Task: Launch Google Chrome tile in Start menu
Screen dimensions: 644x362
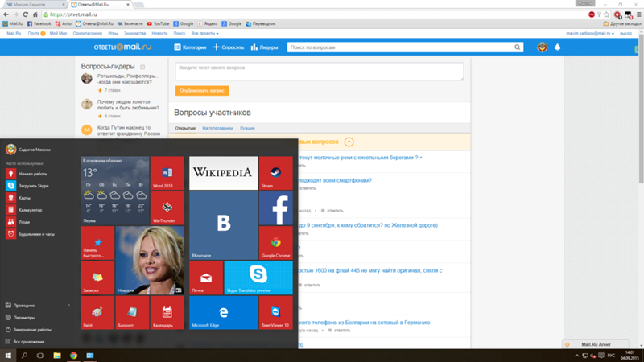Action: (275, 243)
